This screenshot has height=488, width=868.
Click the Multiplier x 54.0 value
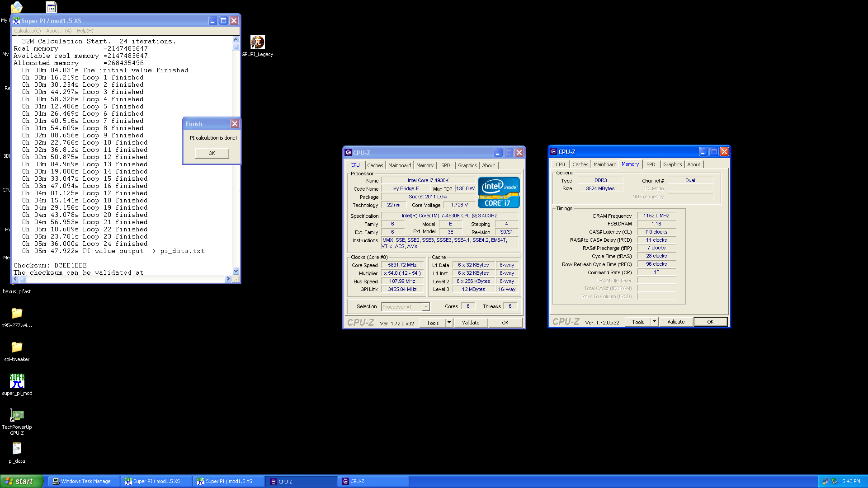(402, 273)
